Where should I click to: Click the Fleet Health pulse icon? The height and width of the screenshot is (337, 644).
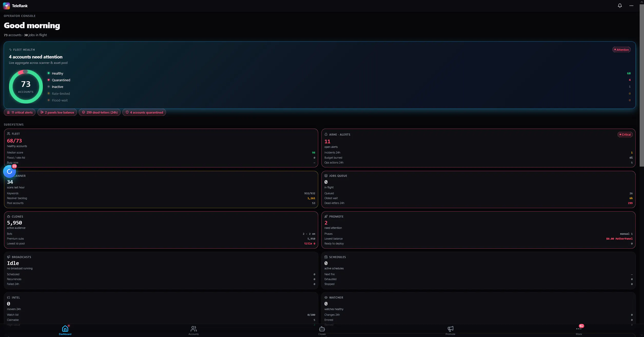click(10, 50)
